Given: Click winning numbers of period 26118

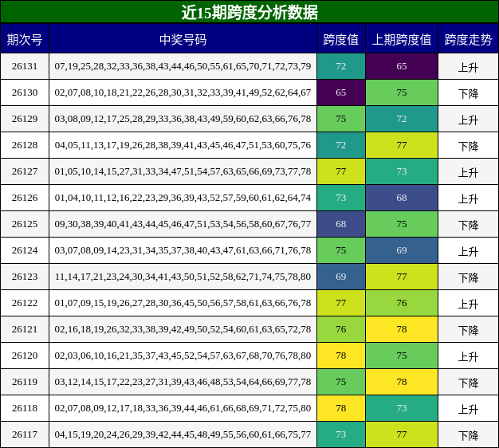Looking at the screenshot, I should point(183,408).
